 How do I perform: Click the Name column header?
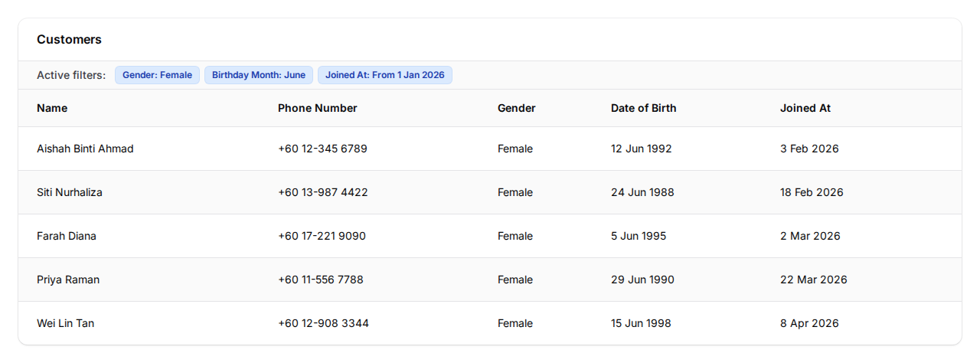coord(52,108)
